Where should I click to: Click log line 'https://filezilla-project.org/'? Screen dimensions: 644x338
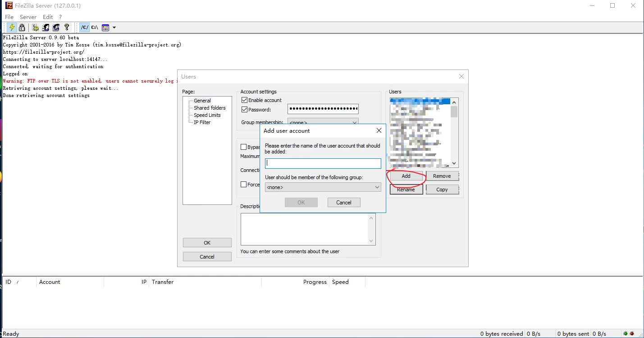pyautogui.click(x=43, y=52)
